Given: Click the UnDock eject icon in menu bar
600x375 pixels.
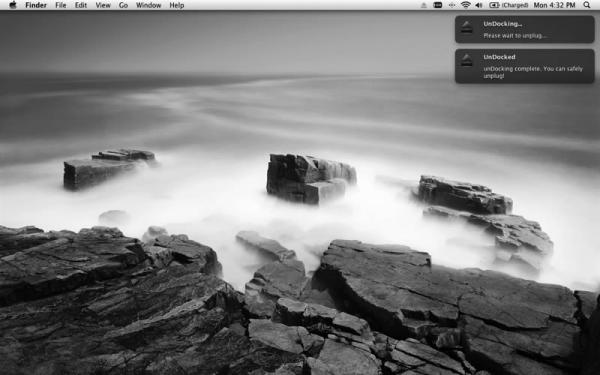Looking at the screenshot, I should point(424,5).
